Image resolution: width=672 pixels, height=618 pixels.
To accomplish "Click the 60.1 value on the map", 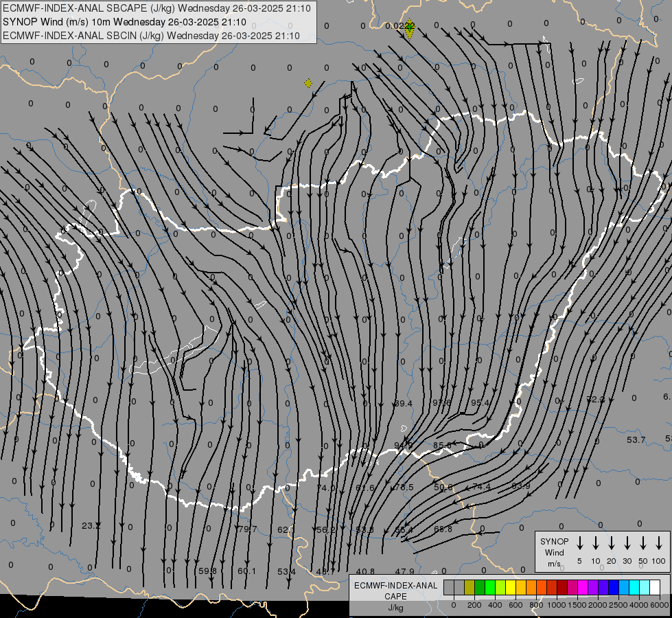I will (246, 571).
